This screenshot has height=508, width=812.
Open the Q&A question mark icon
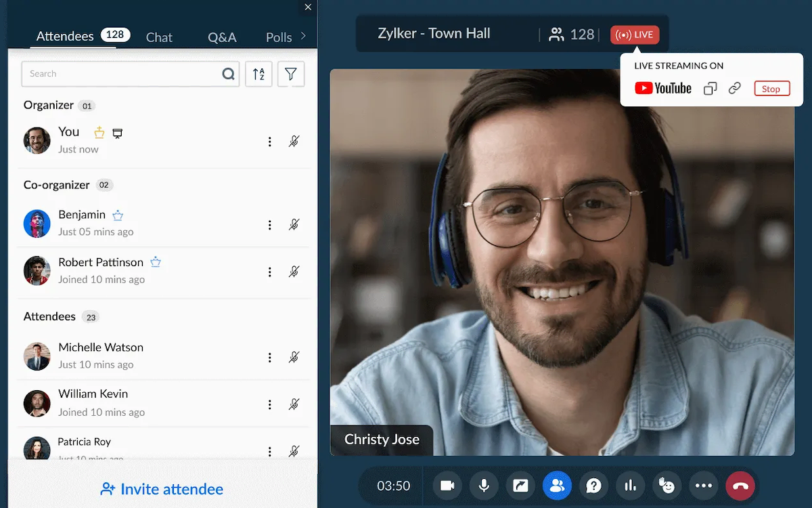click(x=594, y=486)
